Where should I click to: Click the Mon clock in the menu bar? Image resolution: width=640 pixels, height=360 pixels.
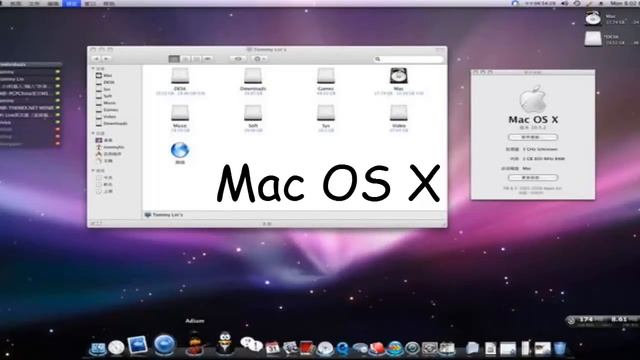[x=624, y=3]
